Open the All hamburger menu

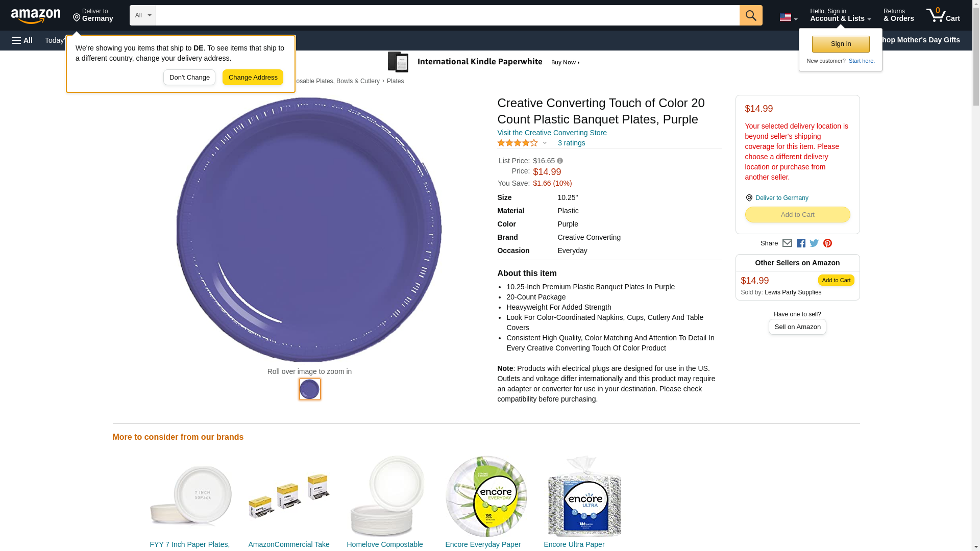(x=22, y=40)
